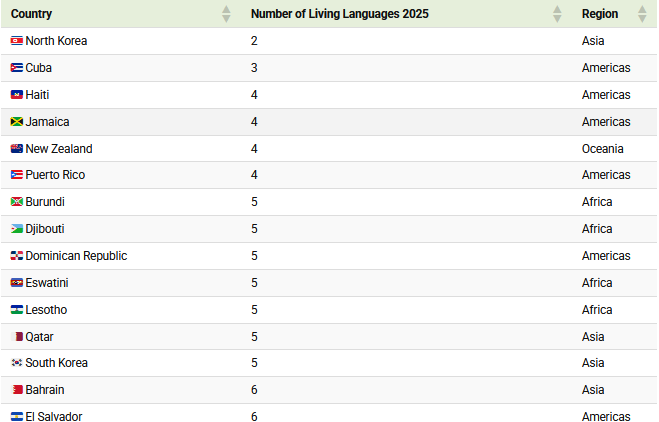Select North Korea's language count 2

coord(254,41)
